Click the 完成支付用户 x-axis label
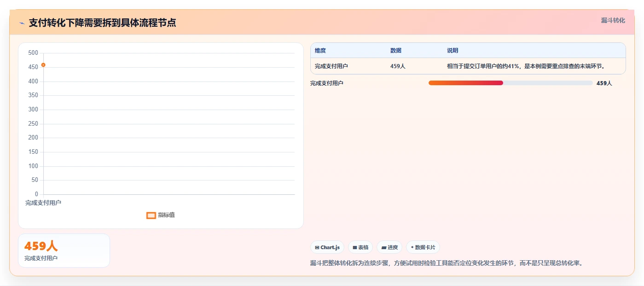Viewport: 644px width, 286px height. (43, 203)
